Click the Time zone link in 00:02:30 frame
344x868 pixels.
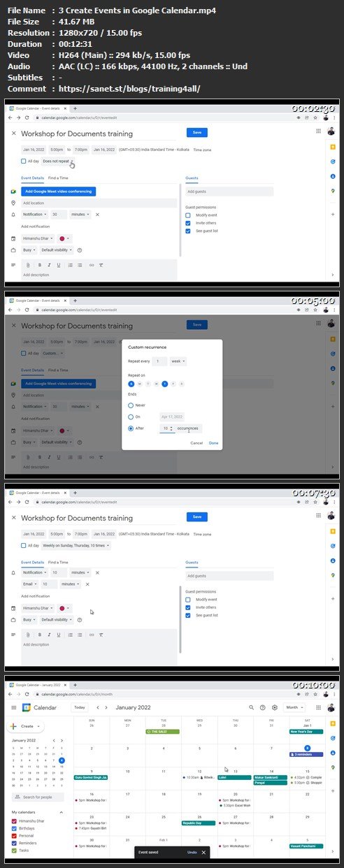(x=203, y=150)
